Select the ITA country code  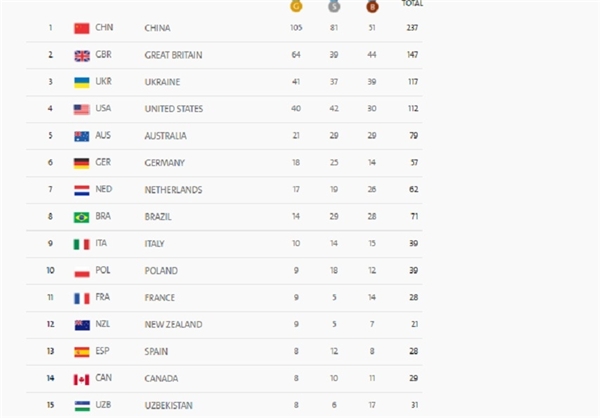pyautogui.click(x=101, y=243)
